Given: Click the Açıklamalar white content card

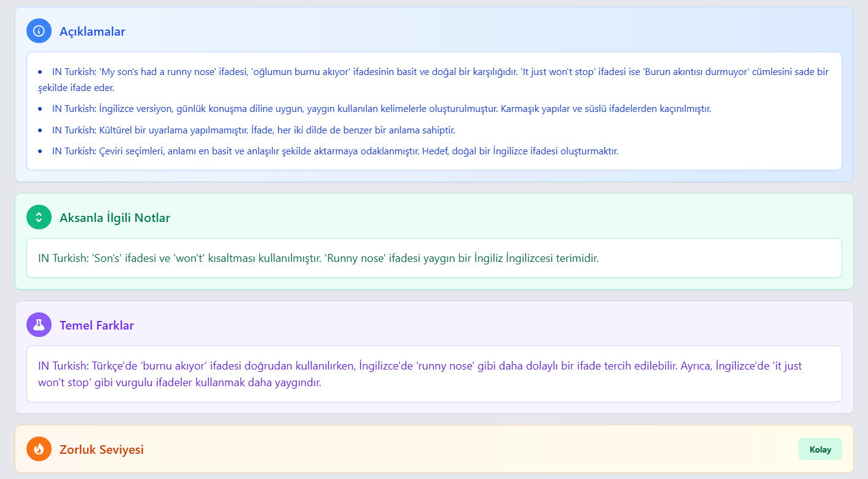Looking at the screenshot, I should (430, 111).
